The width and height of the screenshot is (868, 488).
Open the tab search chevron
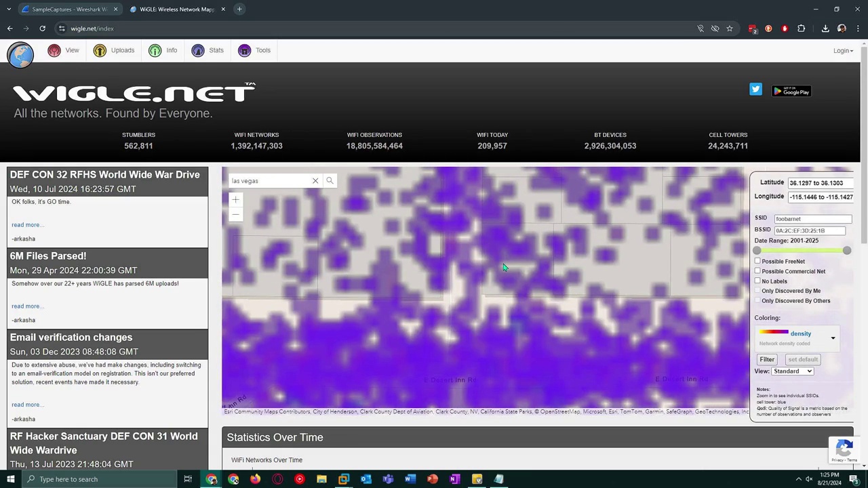[9, 9]
